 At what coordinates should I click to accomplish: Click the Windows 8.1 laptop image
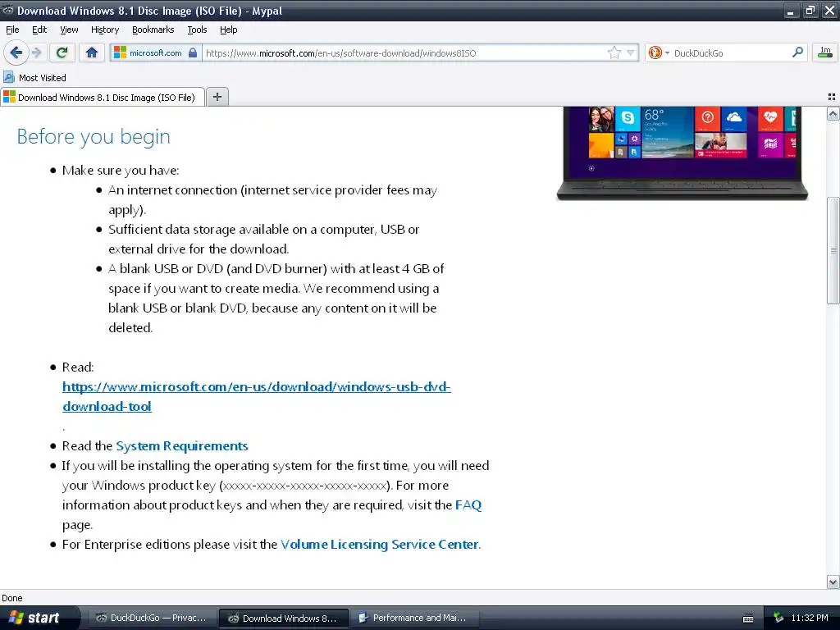pos(682,153)
